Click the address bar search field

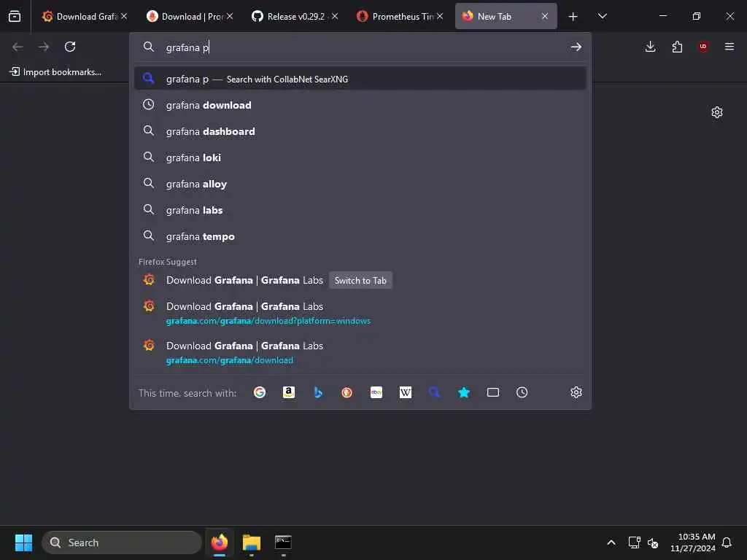point(360,47)
